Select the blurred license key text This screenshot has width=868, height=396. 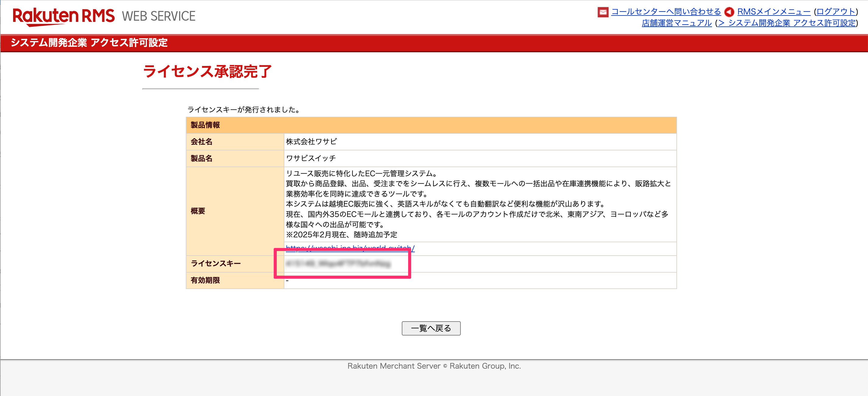pos(340,265)
